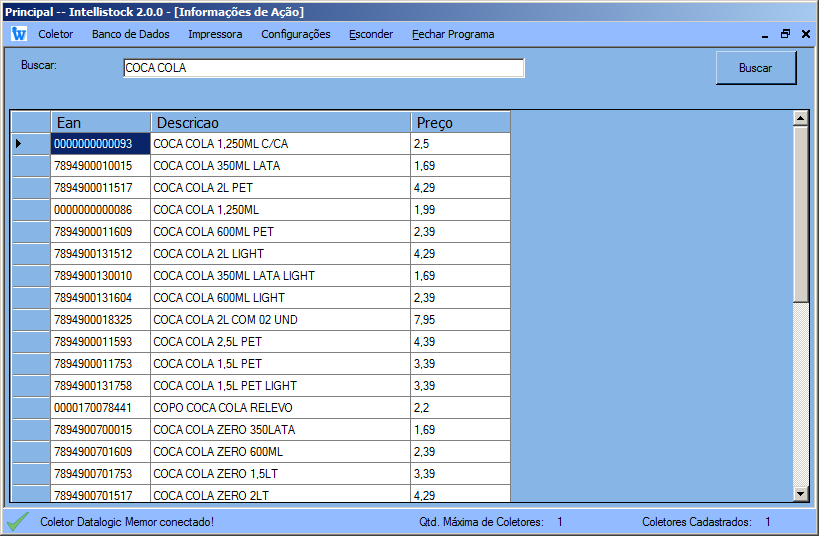Select Ean cell 7894900131604
The height and width of the screenshot is (536, 819).
tap(101, 297)
